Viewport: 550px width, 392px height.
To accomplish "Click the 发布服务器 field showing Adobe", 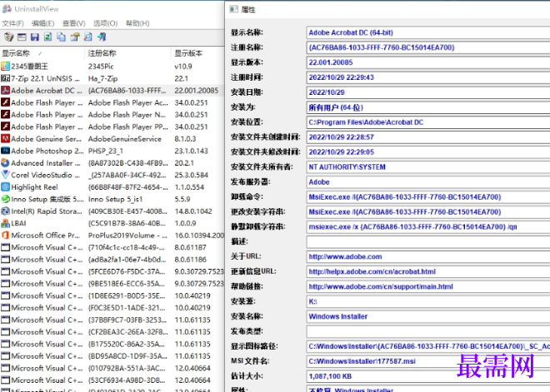I will tap(428, 181).
